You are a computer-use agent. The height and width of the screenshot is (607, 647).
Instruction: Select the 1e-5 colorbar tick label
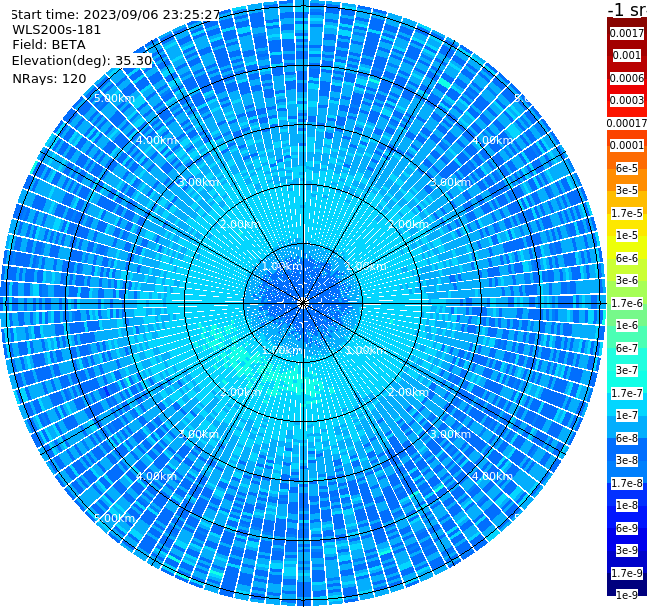pyautogui.click(x=627, y=235)
